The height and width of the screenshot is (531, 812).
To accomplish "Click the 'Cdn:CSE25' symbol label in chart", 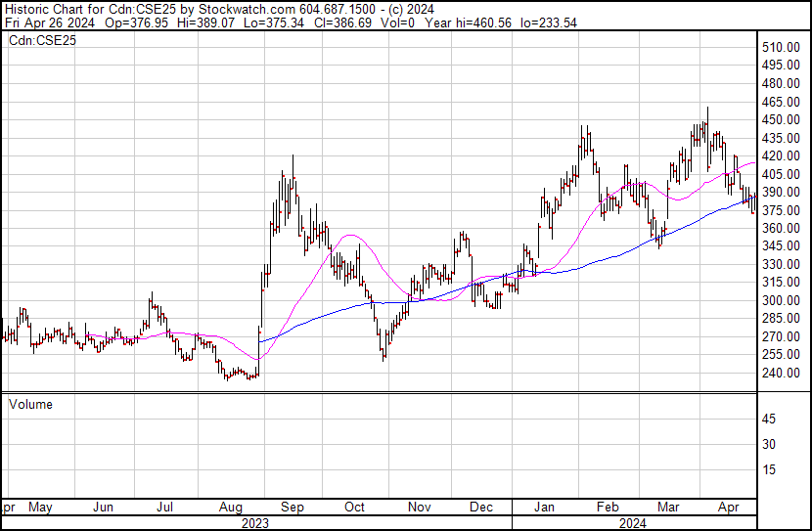I will tap(42, 40).
